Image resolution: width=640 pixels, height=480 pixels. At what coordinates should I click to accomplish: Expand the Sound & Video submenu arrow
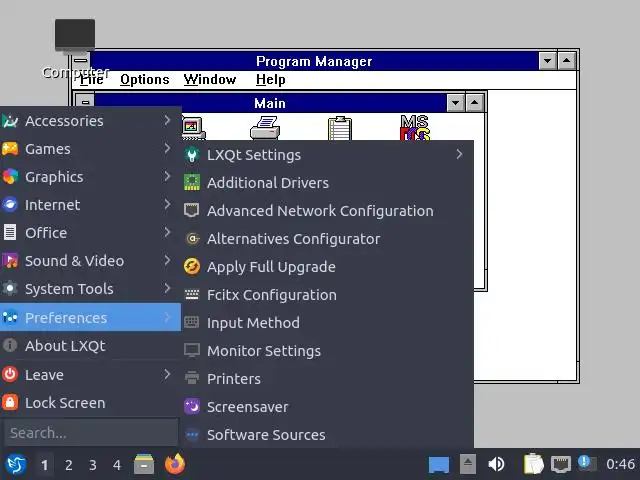point(167,260)
